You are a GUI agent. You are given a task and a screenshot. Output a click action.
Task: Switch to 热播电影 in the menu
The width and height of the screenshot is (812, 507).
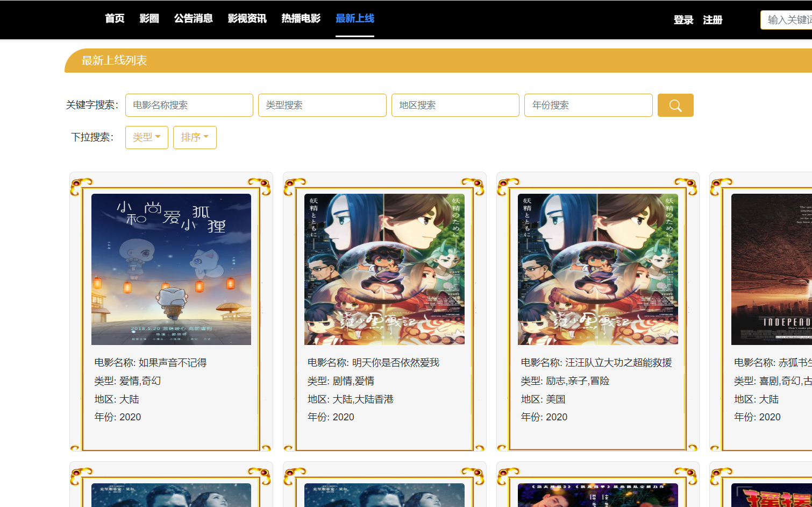coord(301,18)
